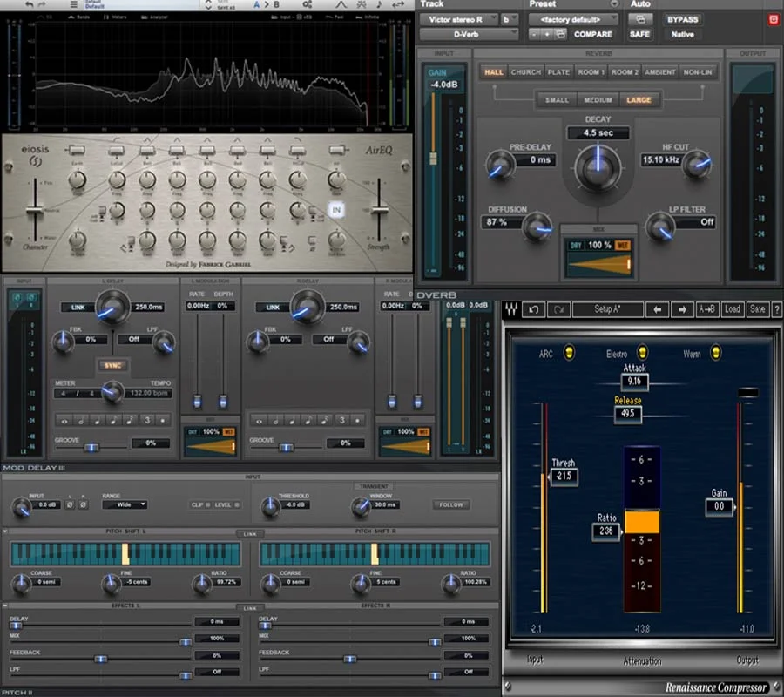Toggle the ARC mode light
Screen dimensions: 784x697
coord(569,353)
